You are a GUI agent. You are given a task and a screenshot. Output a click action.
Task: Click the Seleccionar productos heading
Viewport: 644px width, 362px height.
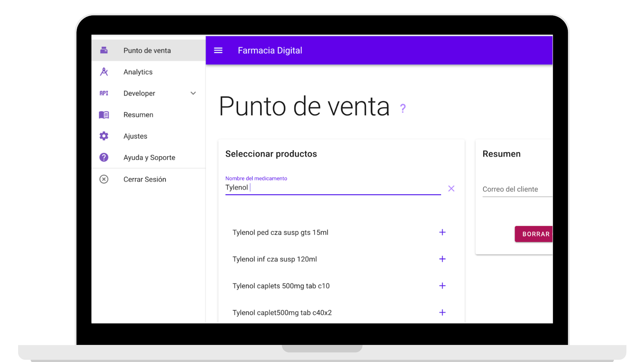tap(271, 154)
